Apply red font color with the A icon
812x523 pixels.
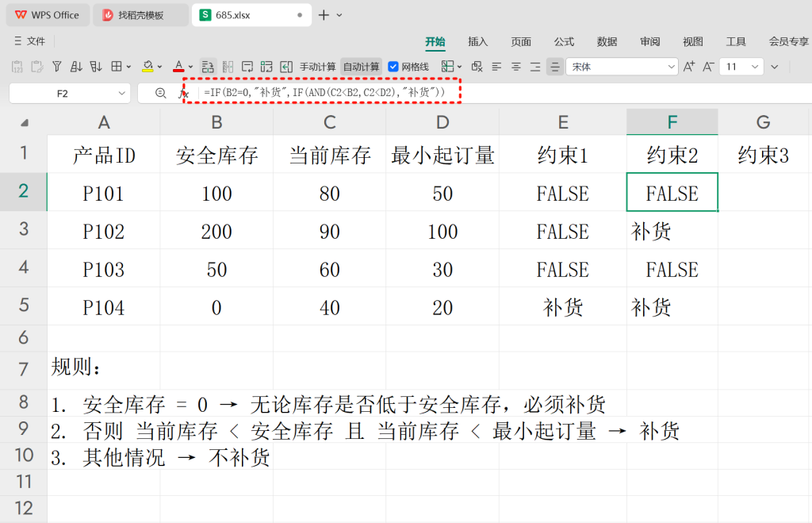click(178, 67)
